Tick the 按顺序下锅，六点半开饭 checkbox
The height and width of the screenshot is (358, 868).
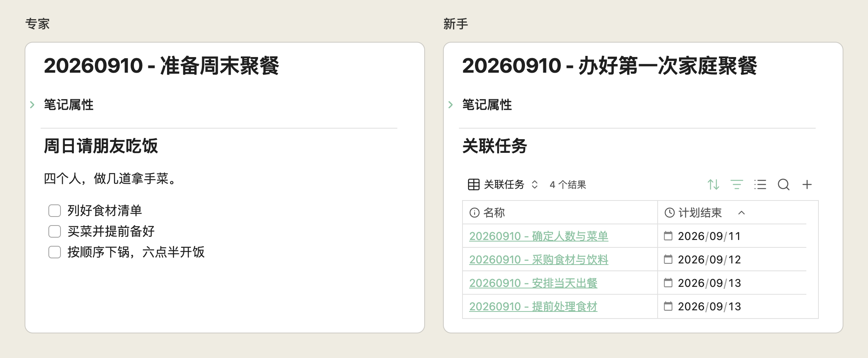click(55, 252)
